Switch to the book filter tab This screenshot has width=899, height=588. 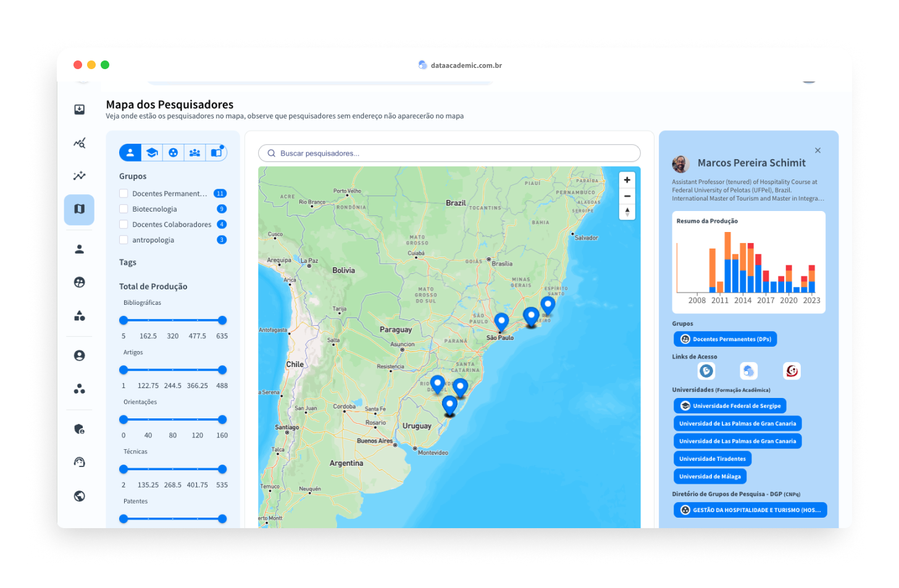(x=217, y=152)
